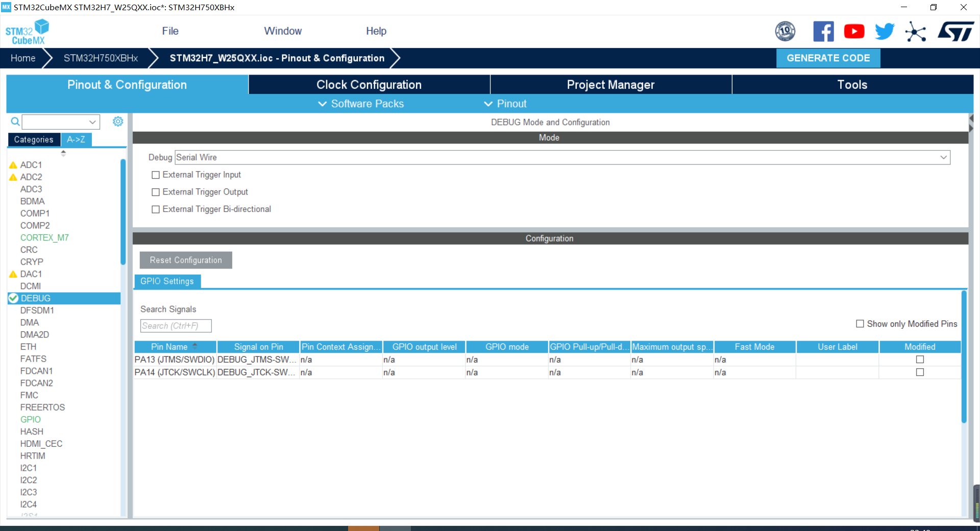
Task: Click Reset Configuration button
Action: 186,260
